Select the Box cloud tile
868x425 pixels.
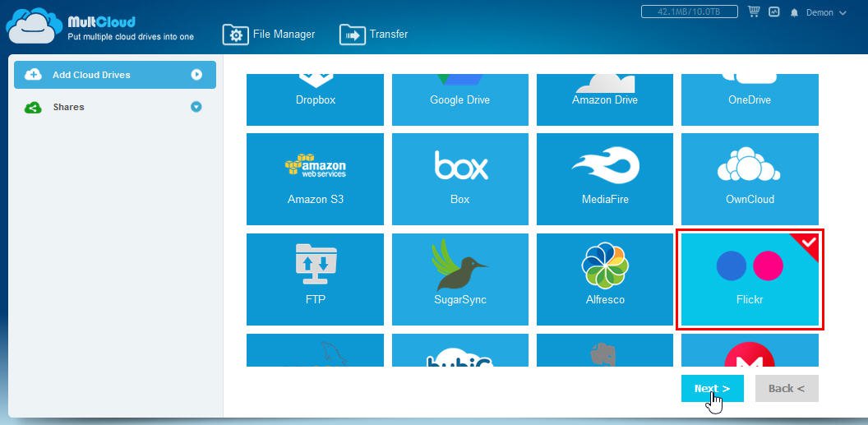click(460, 178)
